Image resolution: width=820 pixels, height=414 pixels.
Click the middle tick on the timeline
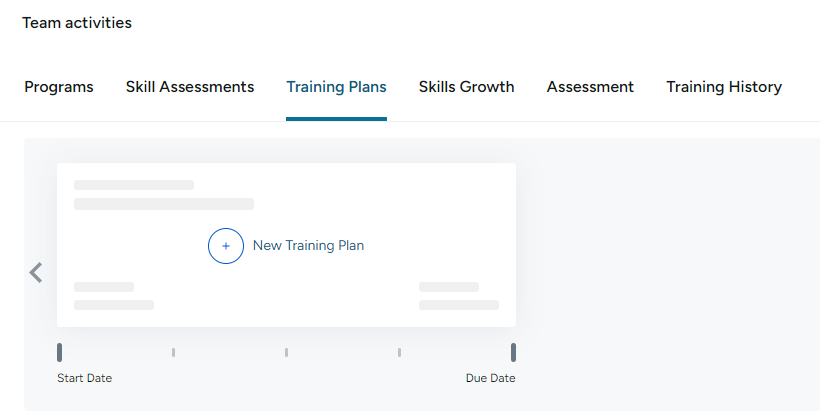coord(287,352)
